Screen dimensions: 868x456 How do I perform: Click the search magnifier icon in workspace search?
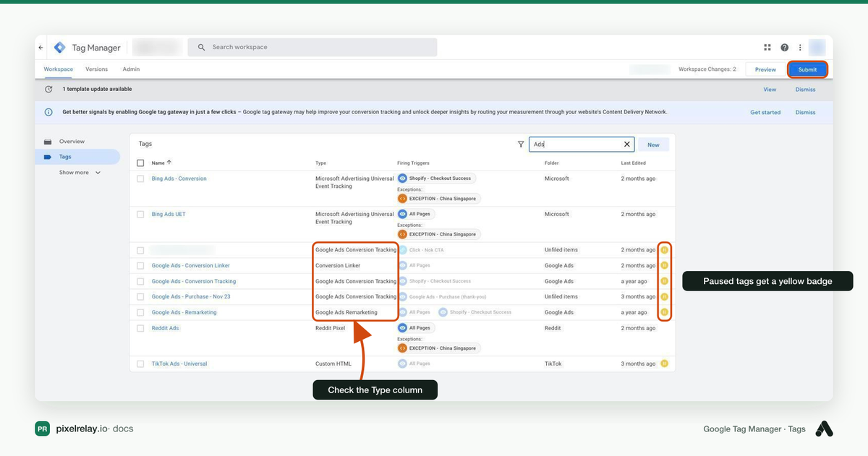(201, 47)
